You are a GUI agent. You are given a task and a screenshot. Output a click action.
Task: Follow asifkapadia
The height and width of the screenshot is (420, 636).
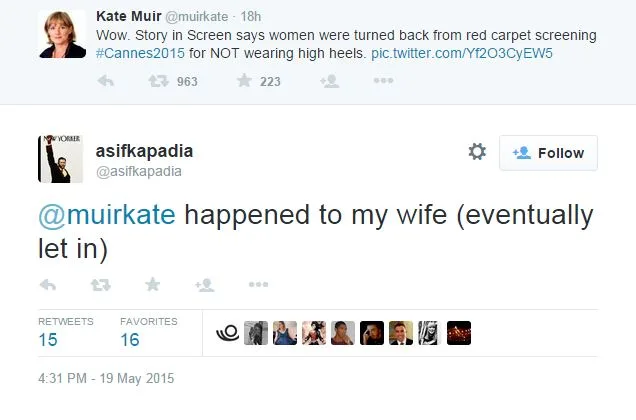(x=548, y=153)
